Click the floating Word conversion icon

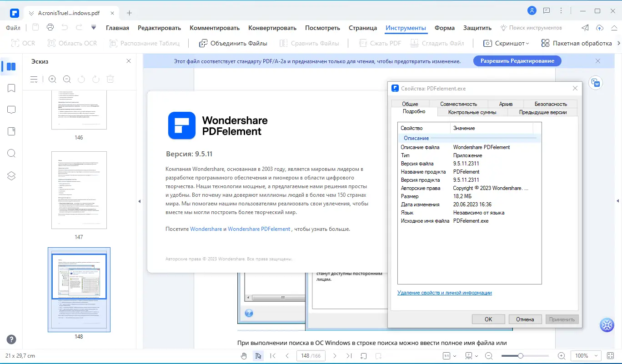(x=596, y=83)
